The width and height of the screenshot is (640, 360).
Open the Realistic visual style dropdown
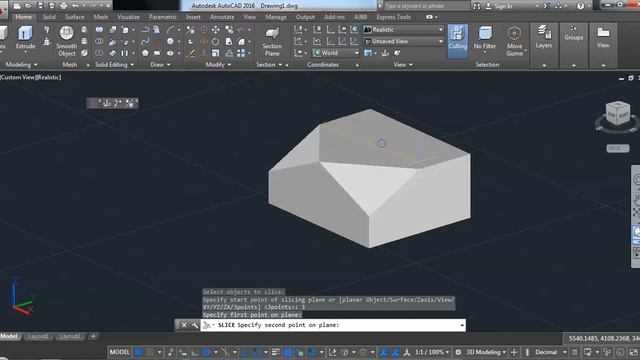coord(403,30)
